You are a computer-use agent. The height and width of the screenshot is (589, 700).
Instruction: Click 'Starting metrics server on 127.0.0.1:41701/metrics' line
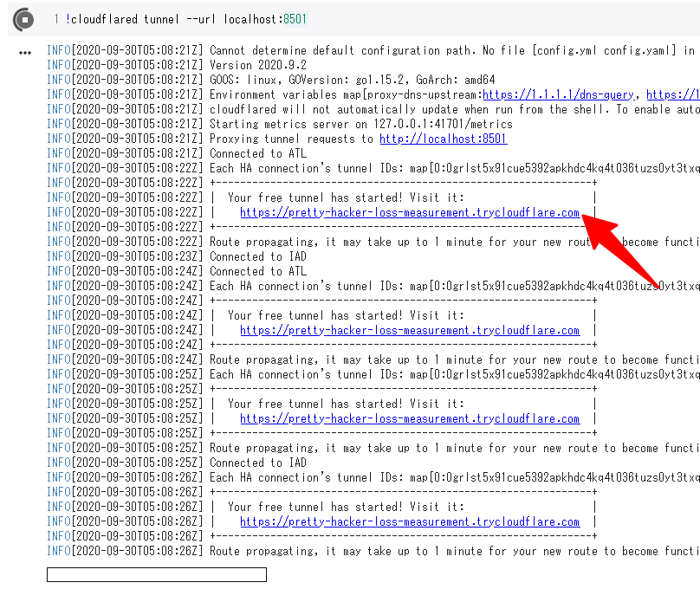pos(280,124)
